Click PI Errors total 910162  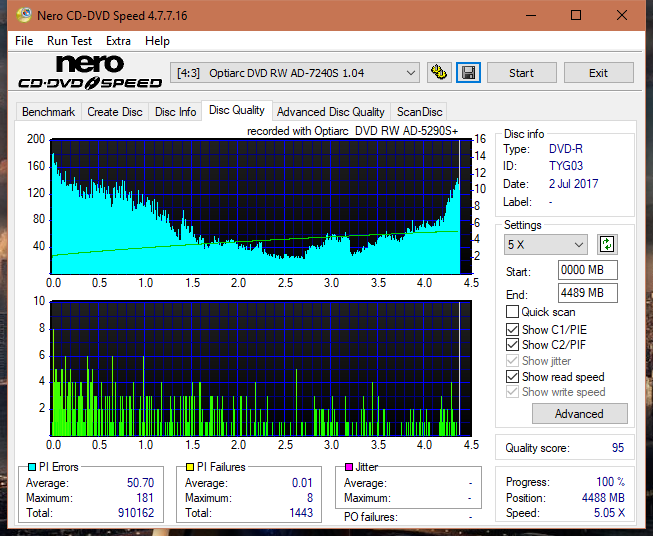[x=136, y=513]
